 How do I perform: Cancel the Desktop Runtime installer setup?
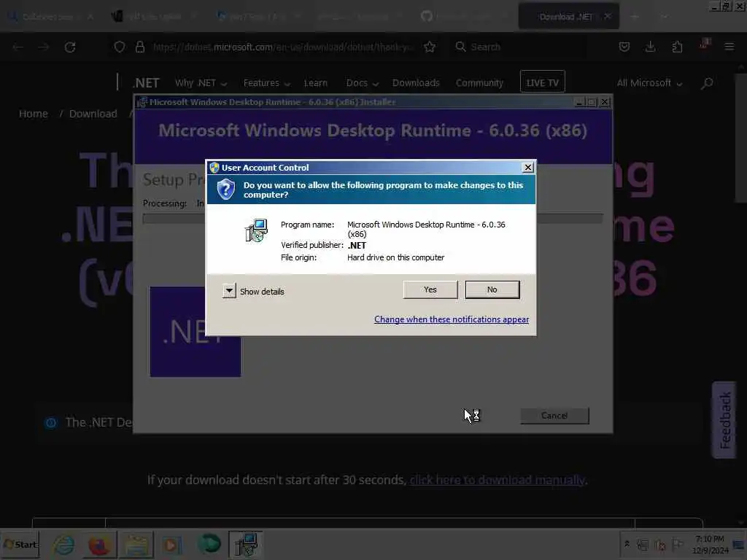pos(554,416)
